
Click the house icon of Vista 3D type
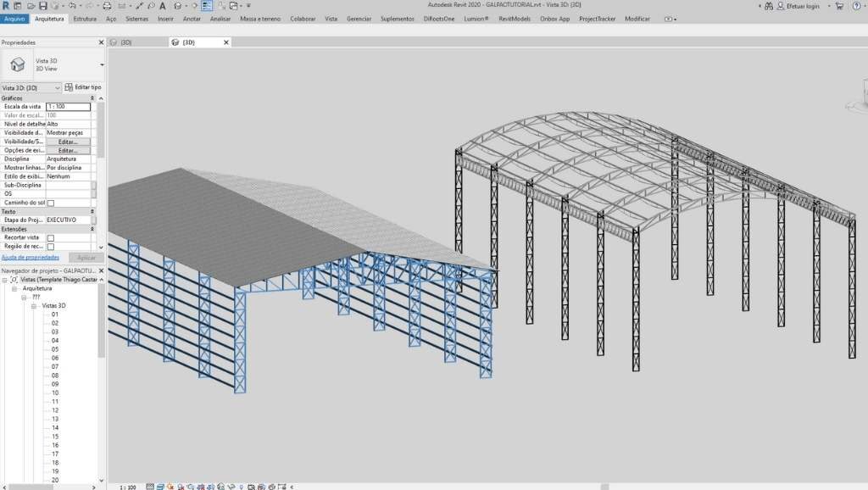point(17,64)
